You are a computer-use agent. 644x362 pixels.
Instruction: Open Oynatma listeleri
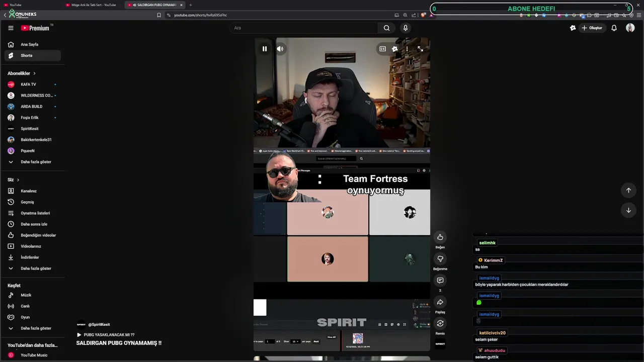[33, 213]
